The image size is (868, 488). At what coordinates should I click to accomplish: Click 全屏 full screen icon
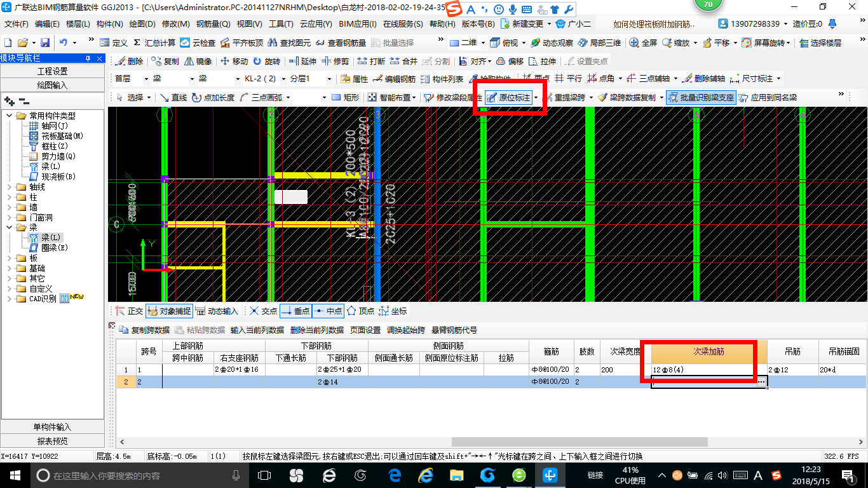[x=643, y=43]
